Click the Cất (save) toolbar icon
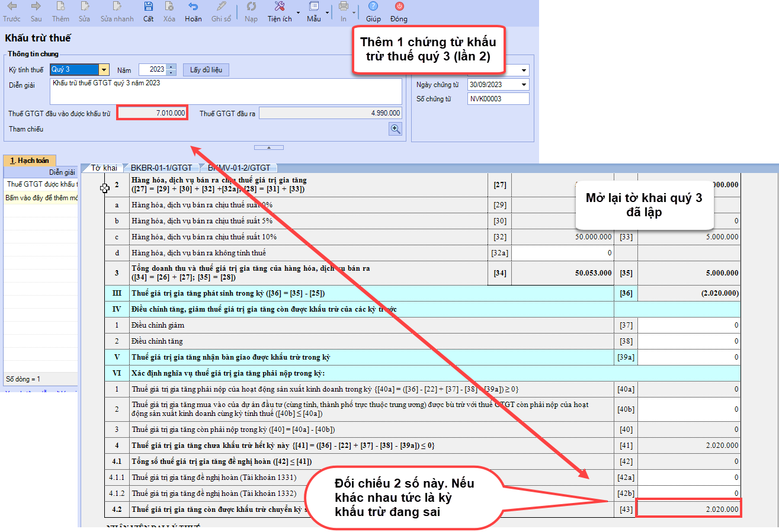 [x=148, y=7]
